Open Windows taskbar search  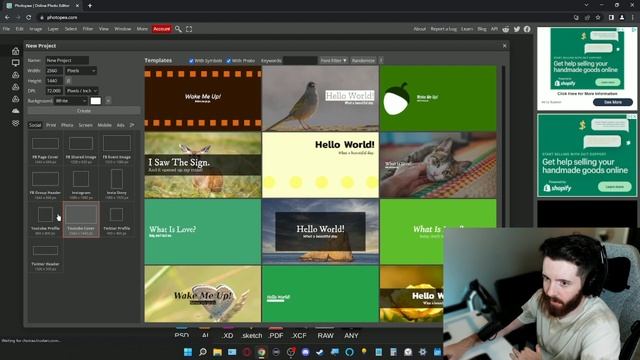pyautogui.click(x=202, y=352)
